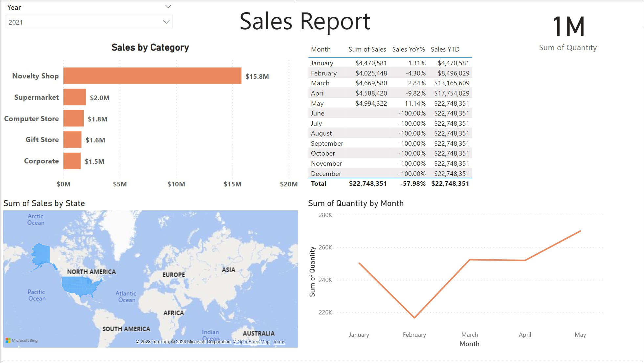Select the May row in table
The height and width of the screenshot is (363, 644).
click(x=390, y=103)
